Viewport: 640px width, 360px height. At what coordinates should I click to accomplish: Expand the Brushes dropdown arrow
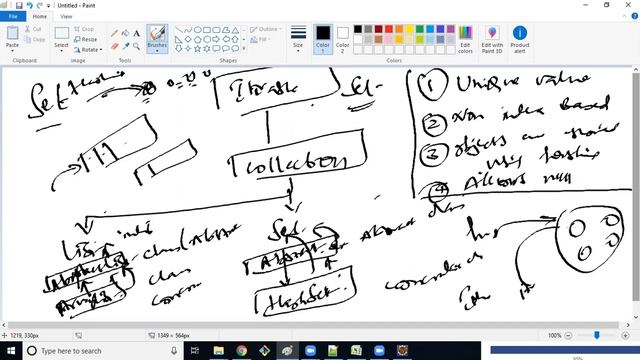[157, 51]
